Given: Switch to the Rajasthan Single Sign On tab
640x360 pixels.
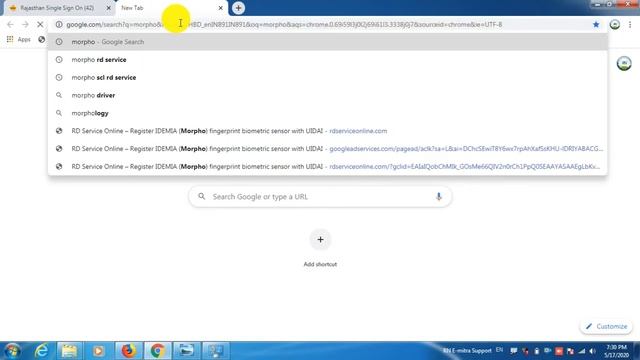Looking at the screenshot, I should pos(57,8).
